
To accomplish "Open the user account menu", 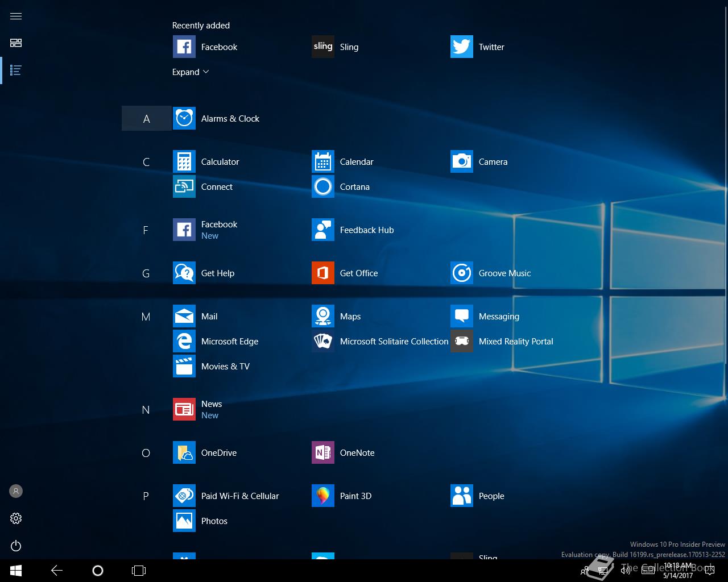I will (16, 491).
